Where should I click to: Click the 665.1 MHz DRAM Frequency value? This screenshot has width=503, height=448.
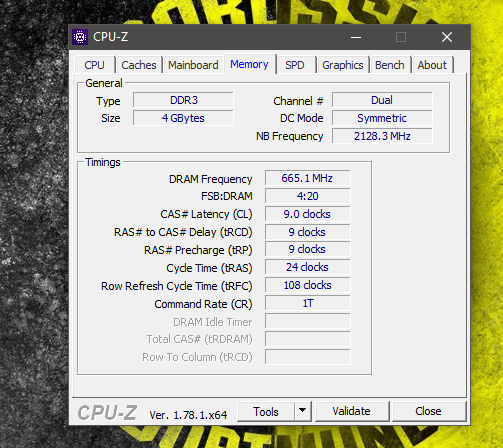tap(307, 178)
